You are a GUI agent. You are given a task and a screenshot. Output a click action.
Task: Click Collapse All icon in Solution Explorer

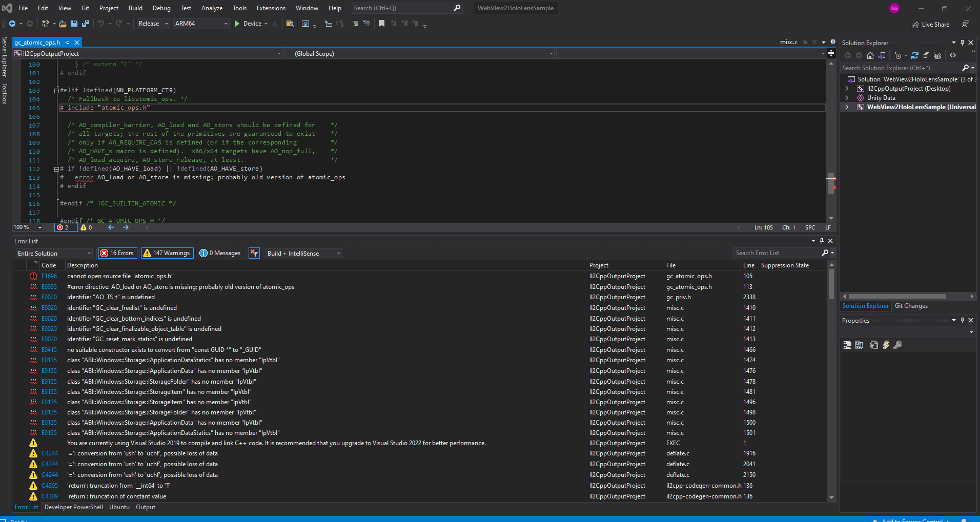(x=926, y=55)
